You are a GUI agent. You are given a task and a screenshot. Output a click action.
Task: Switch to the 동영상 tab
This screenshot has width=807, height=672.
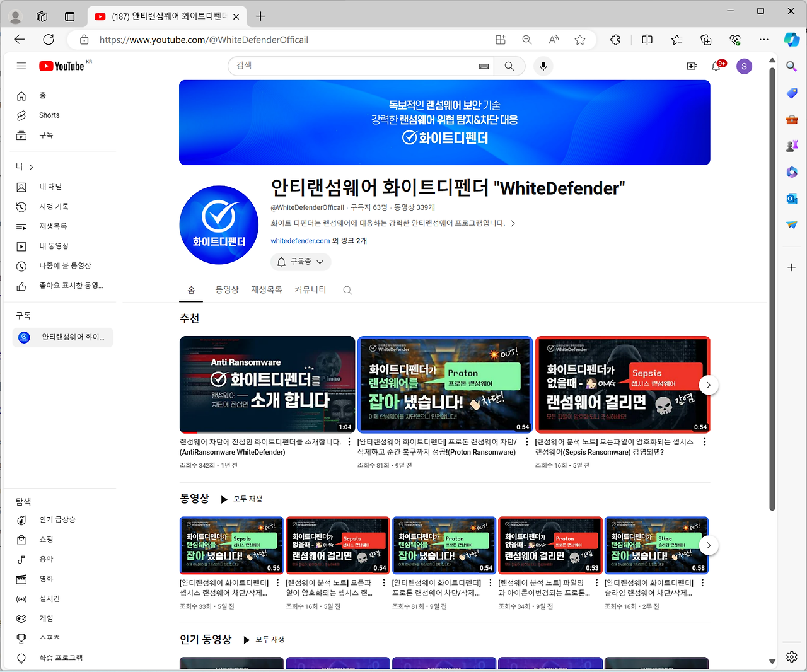coord(227,290)
